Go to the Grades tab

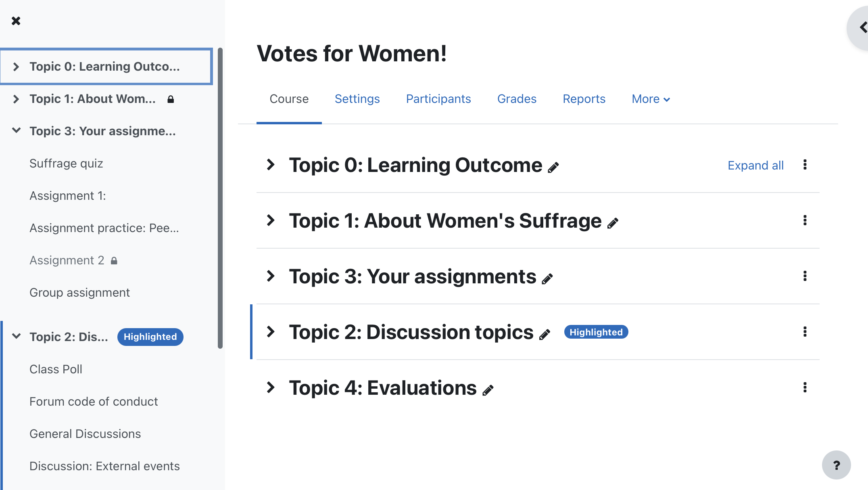pos(517,99)
